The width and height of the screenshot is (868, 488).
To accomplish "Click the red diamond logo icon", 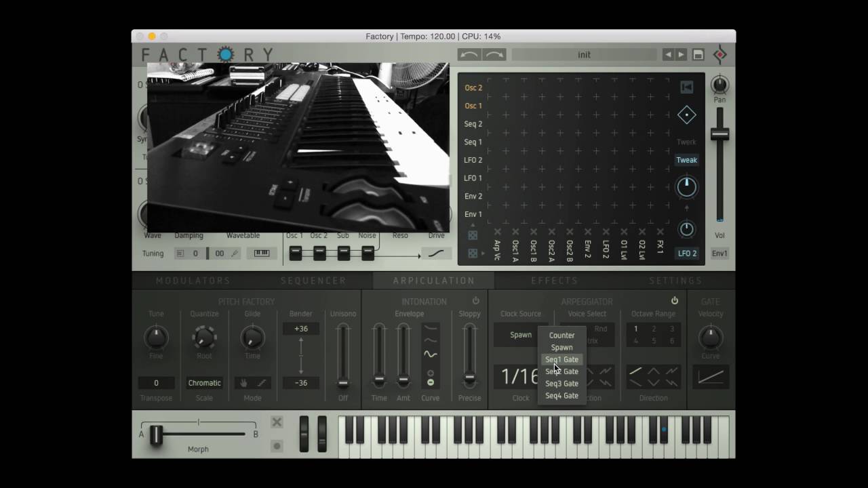I will pos(720,55).
